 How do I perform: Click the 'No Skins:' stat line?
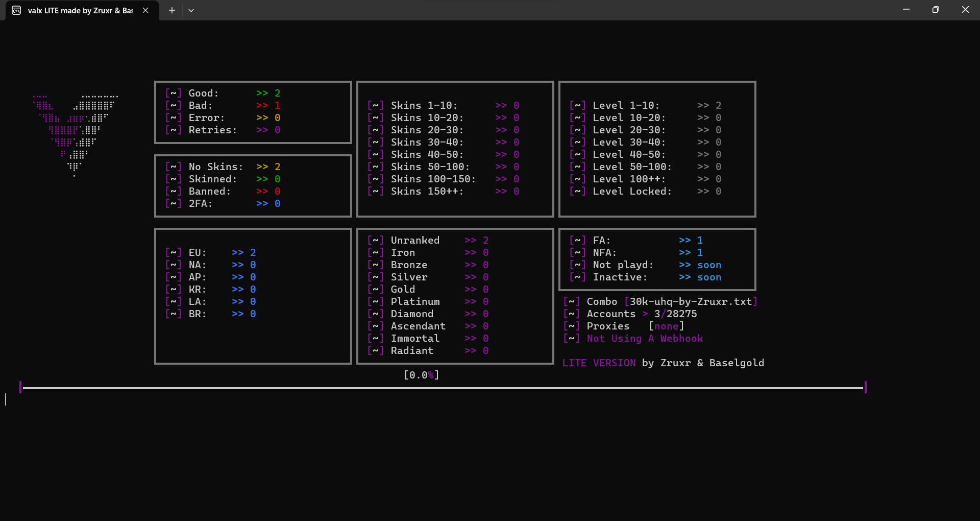[223, 167]
